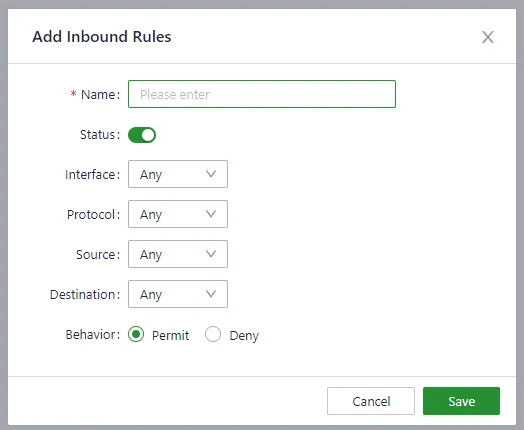Image resolution: width=524 pixels, height=430 pixels.
Task: Click the Name input field
Action: pos(262,94)
